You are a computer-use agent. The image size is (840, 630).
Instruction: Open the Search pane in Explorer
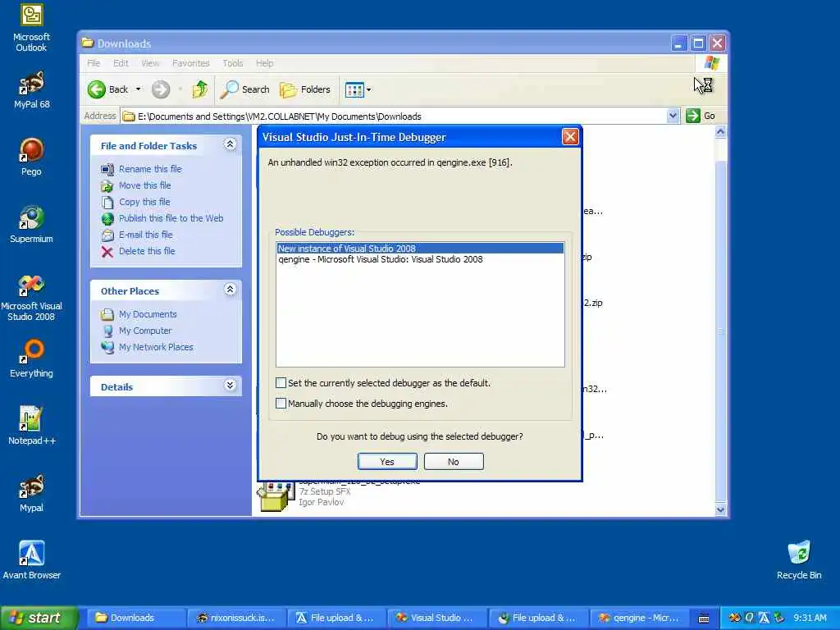(244, 89)
